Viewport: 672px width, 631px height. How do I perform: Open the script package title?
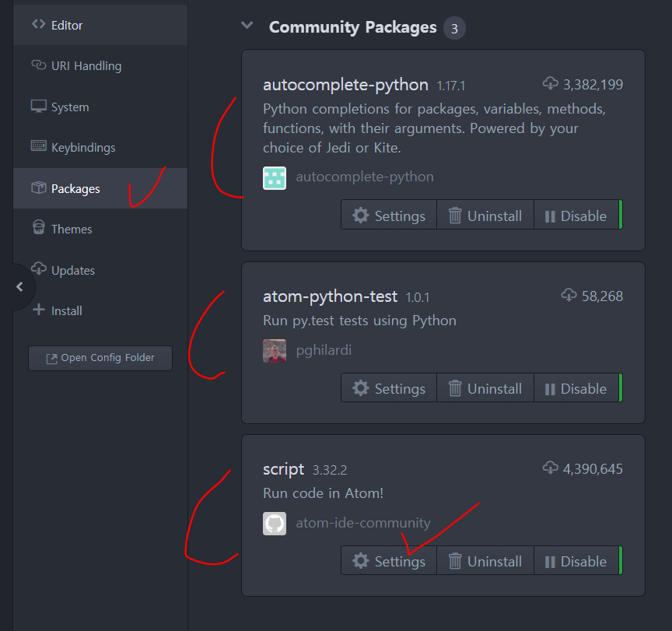[x=283, y=469]
